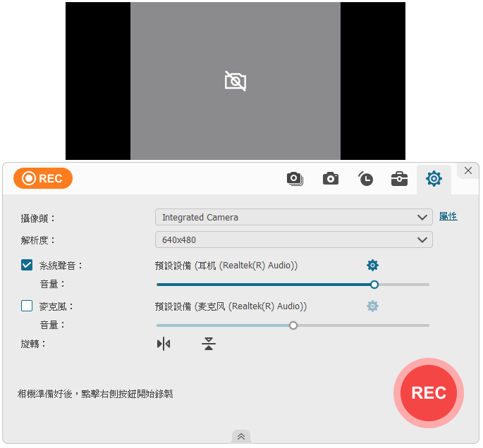This screenshot has height=448, width=483.
Task: Click the 預設設備 (耳机 (Realtek(R) Audio)) text
Action: (226, 266)
